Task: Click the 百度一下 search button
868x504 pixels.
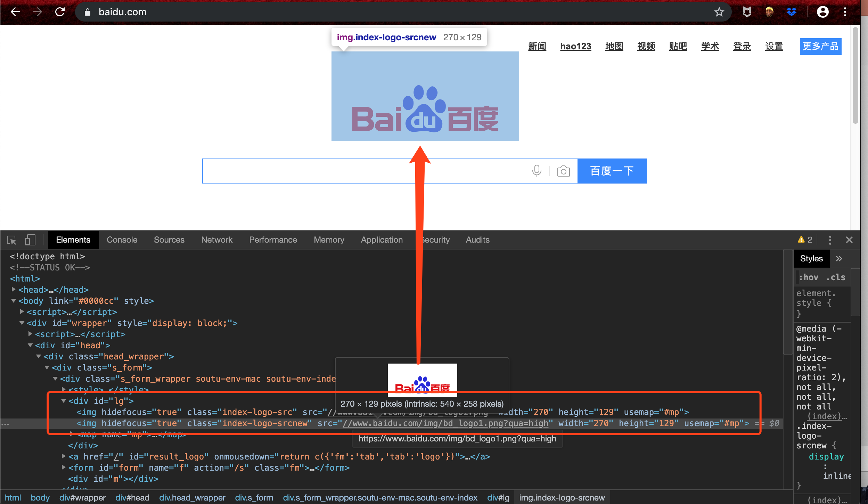Action: (x=612, y=171)
